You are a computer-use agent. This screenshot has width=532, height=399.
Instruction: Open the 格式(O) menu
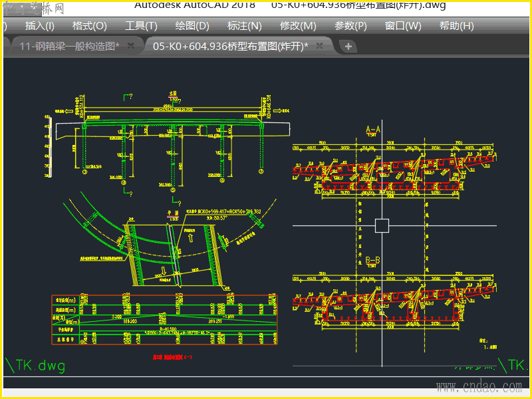pyautogui.click(x=90, y=26)
